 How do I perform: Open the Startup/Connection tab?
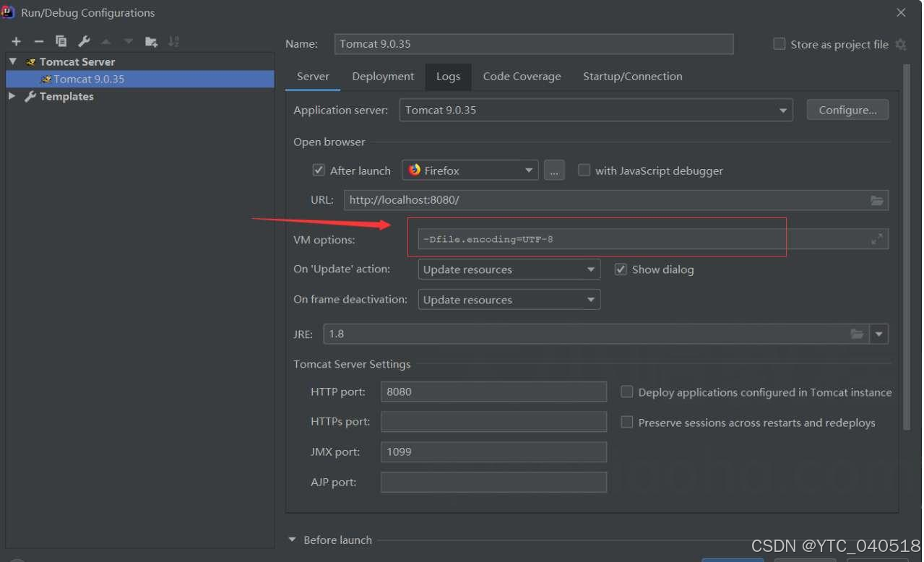[x=632, y=77]
